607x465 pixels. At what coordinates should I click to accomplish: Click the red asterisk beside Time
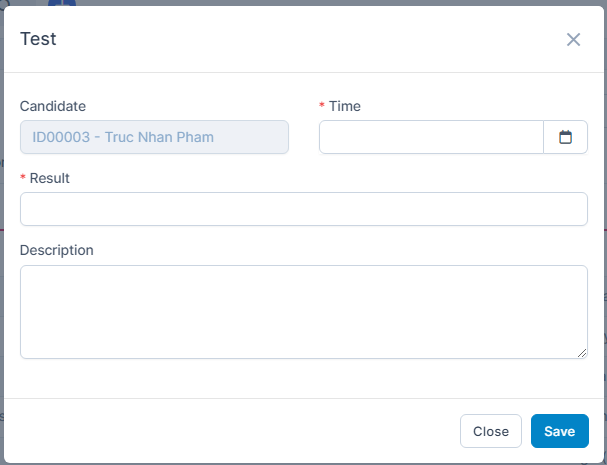[322, 106]
